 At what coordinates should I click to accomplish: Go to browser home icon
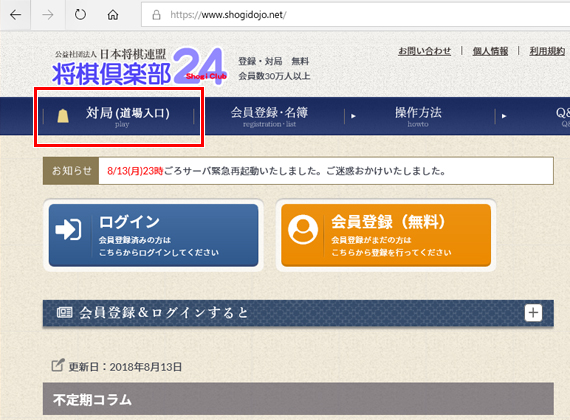(x=113, y=15)
